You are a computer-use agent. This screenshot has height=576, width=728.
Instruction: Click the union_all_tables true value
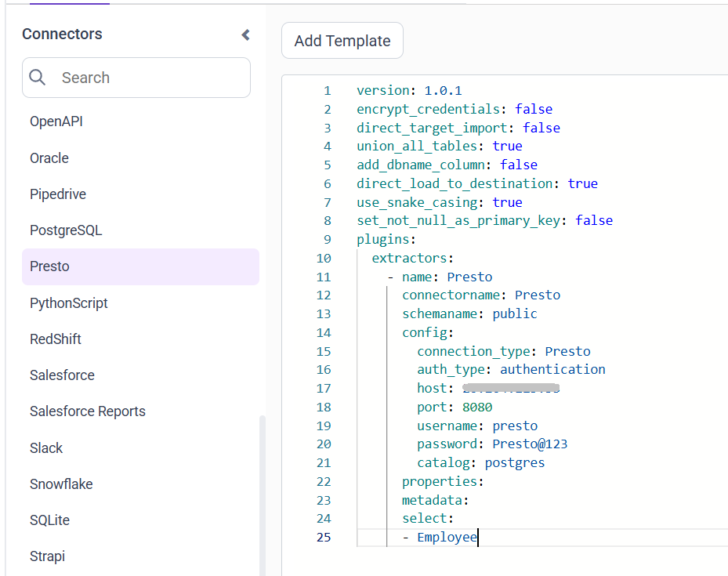[x=507, y=147]
